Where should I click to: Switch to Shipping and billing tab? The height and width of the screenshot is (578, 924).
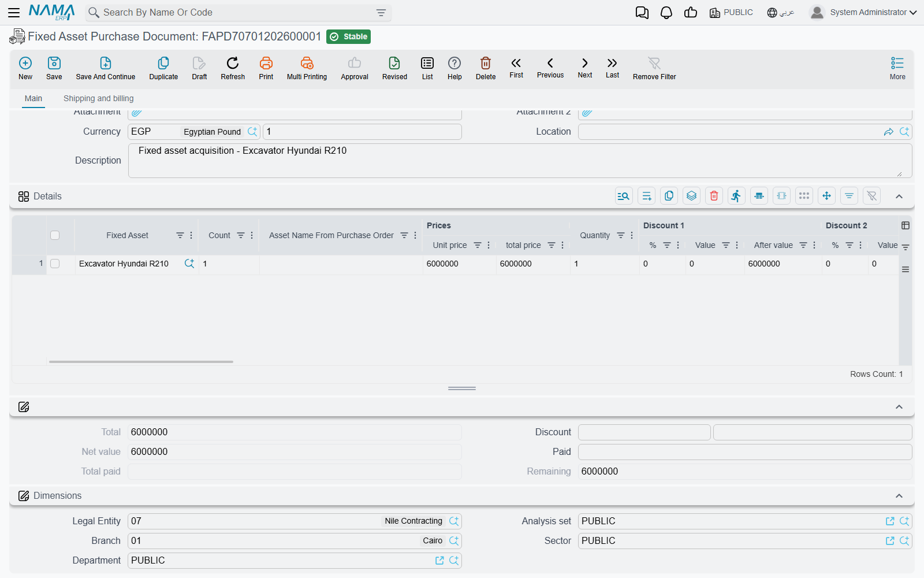pyautogui.click(x=99, y=98)
